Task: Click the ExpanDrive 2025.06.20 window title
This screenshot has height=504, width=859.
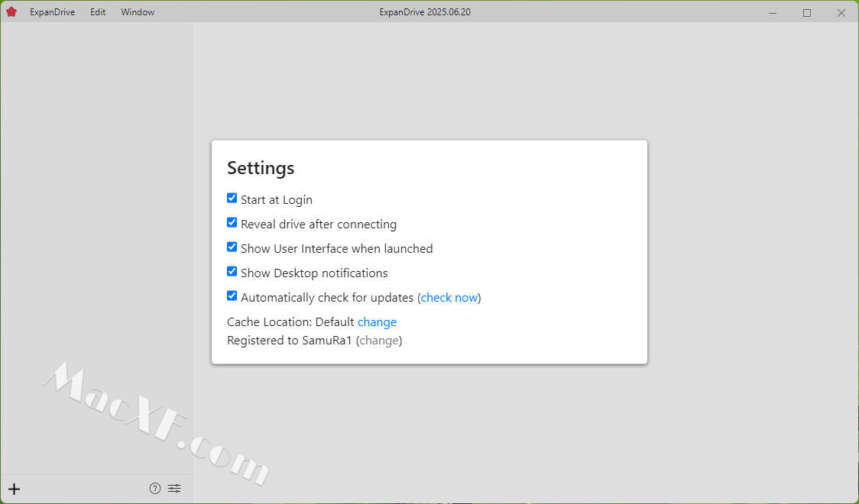Action: tap(425, 12)
